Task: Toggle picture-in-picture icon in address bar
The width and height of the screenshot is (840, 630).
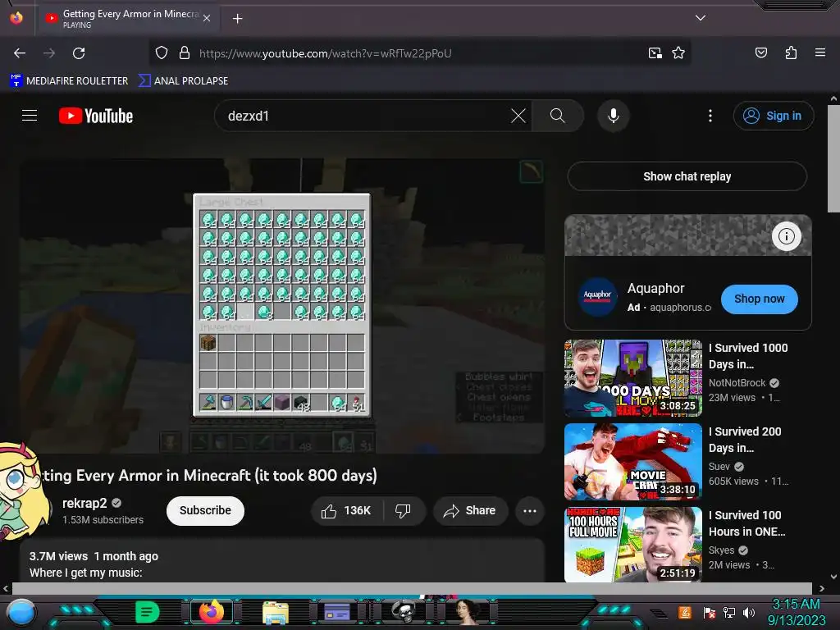Action: 655,53
